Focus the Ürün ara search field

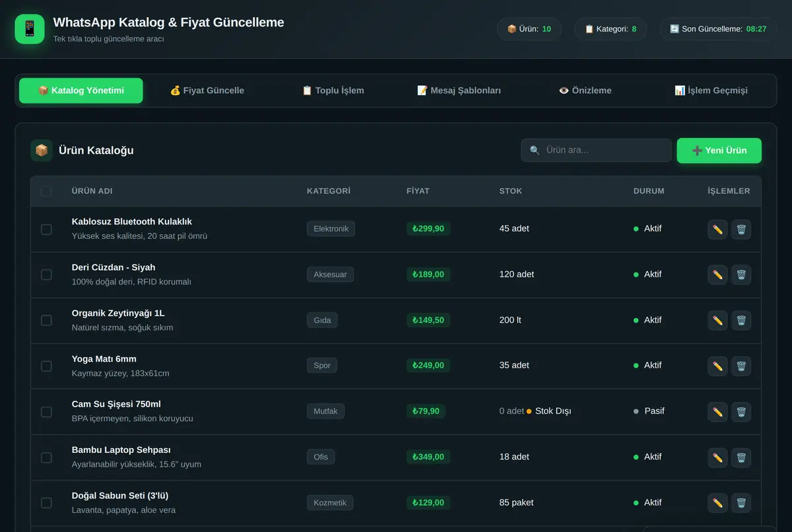[x=597, y=150]
